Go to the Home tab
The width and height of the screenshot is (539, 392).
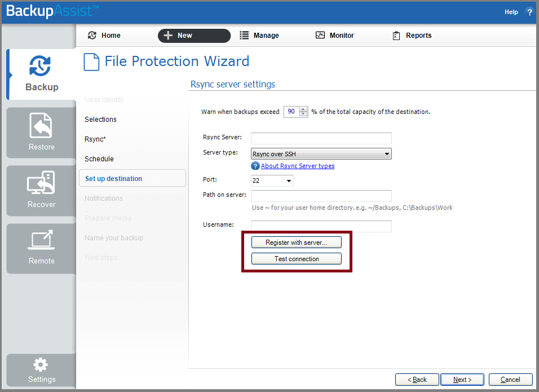coord(104,36)
